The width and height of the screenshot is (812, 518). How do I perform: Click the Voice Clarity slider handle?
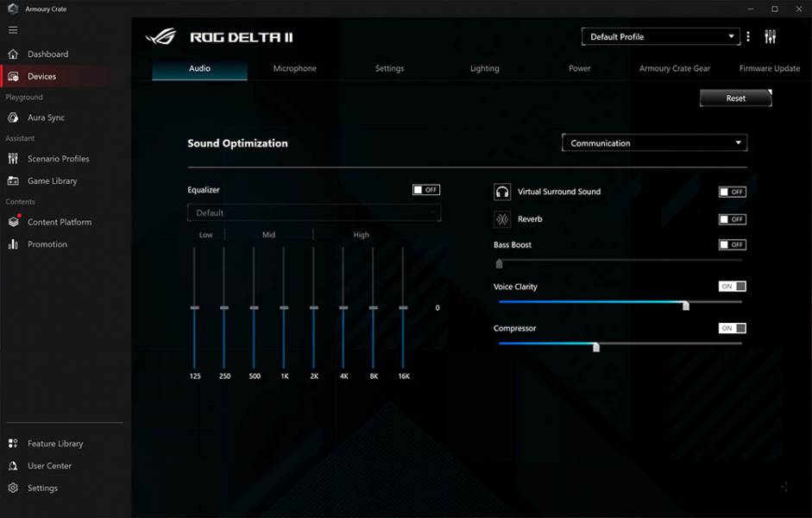point(686,306)
